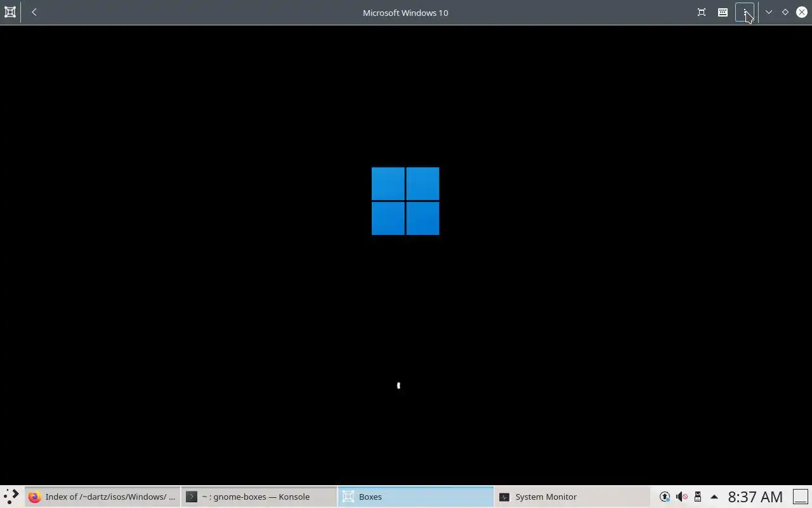Screen dimensions: 812x508
Task: Open removable USB devices tray icon
Action: click(698, 497)
